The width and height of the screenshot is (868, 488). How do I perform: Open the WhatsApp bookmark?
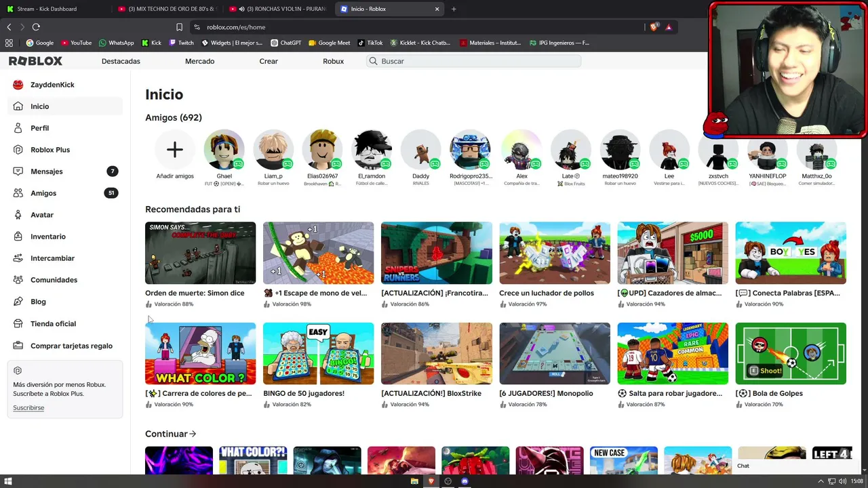point(117,43)
